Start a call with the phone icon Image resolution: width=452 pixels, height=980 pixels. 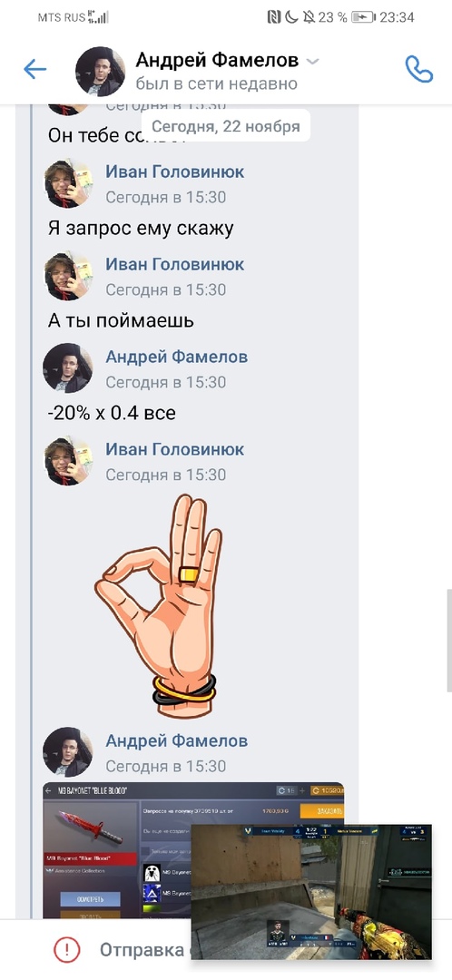point(418,69)
